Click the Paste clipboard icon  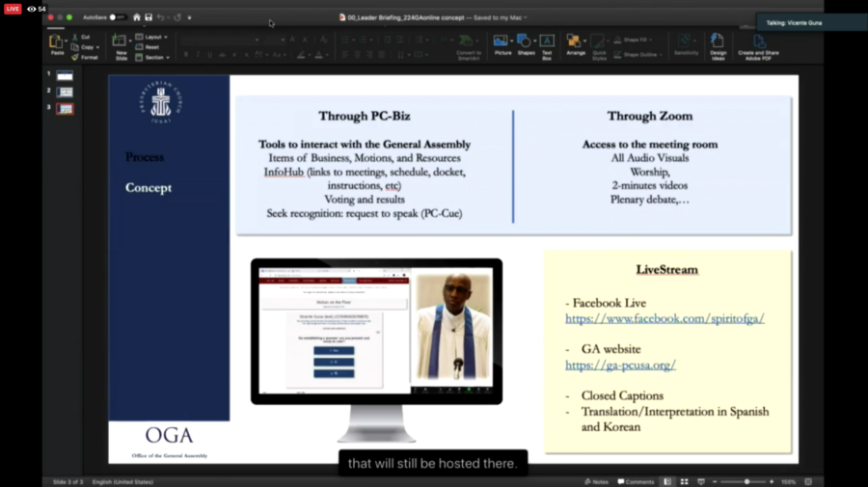coord(56,42)
